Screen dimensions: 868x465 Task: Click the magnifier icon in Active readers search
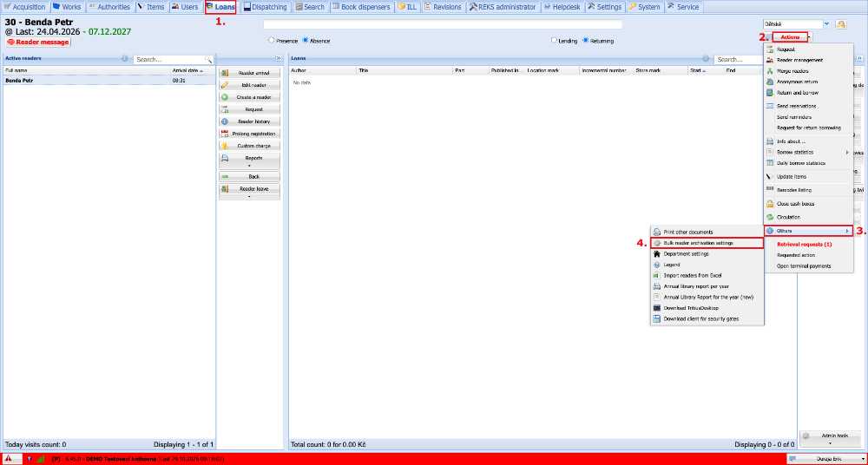click(x=208, y=59)
